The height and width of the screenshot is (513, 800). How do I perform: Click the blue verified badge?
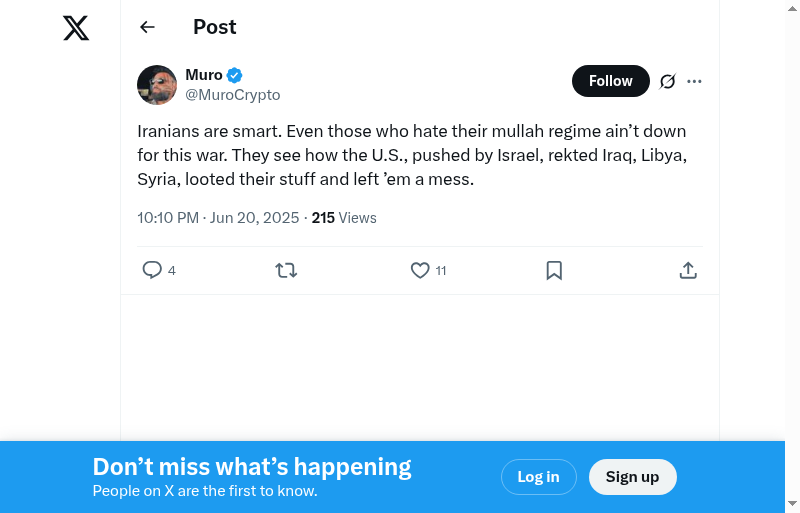pos(235,75)
